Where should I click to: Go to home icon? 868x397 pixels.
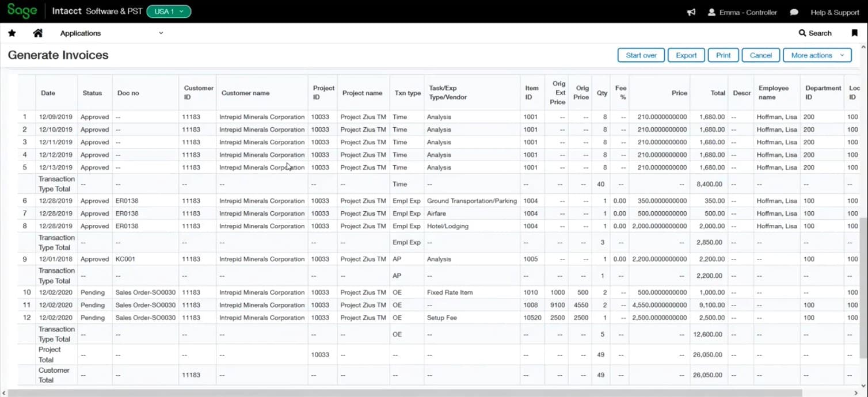pyautogui.click(x=38, y=33)
